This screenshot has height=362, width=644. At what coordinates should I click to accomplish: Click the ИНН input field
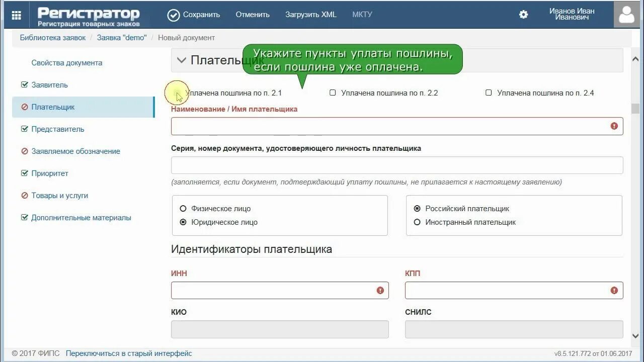(x=280, y=291)
